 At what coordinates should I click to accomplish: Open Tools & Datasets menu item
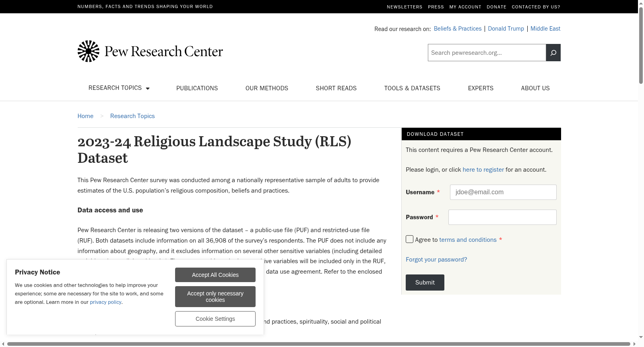tap(412, 88)
